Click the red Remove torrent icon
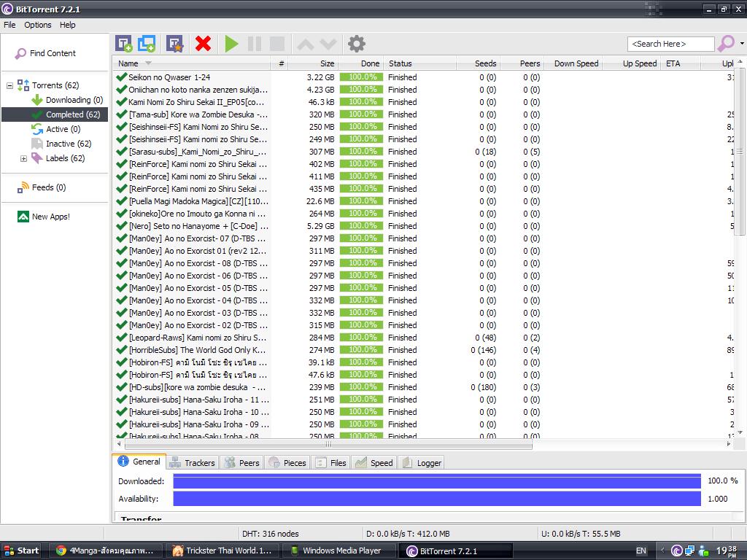The image size is (747, 560). [x=203, y=44]
